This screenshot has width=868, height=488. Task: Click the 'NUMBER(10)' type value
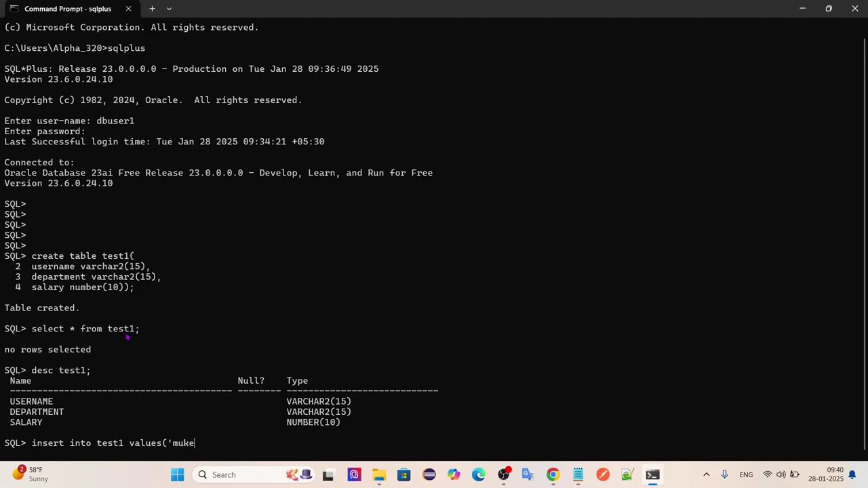pos(313,422)
